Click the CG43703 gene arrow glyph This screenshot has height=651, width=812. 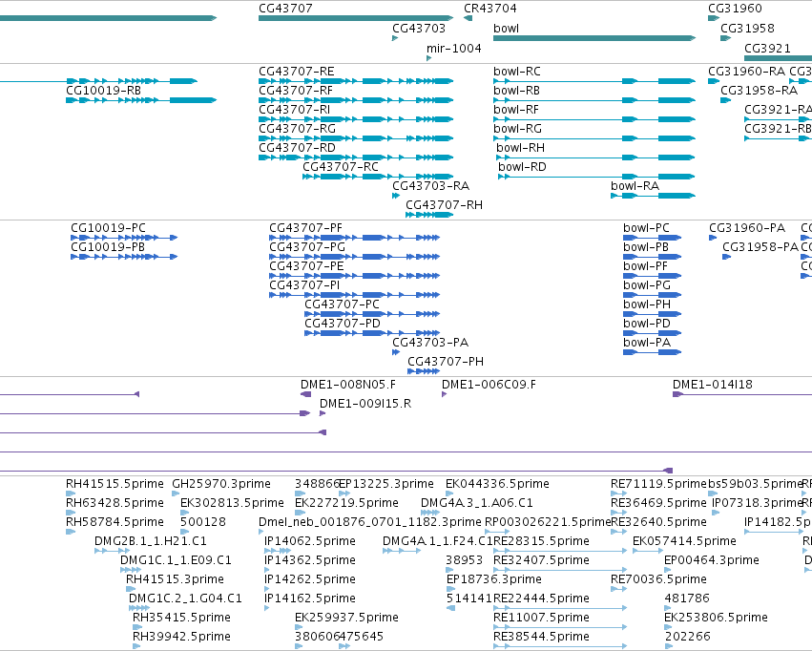[395, 38]
